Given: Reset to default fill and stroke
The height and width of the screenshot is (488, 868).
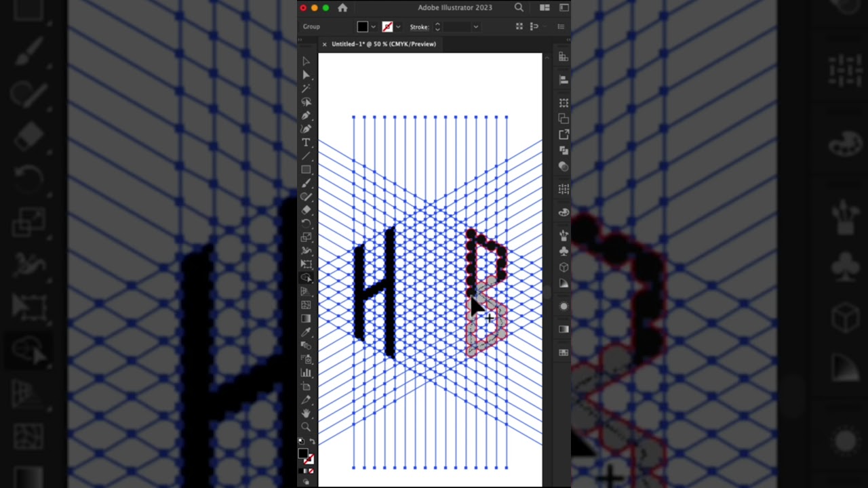Looking at the screenshot, I should [301, 442].
